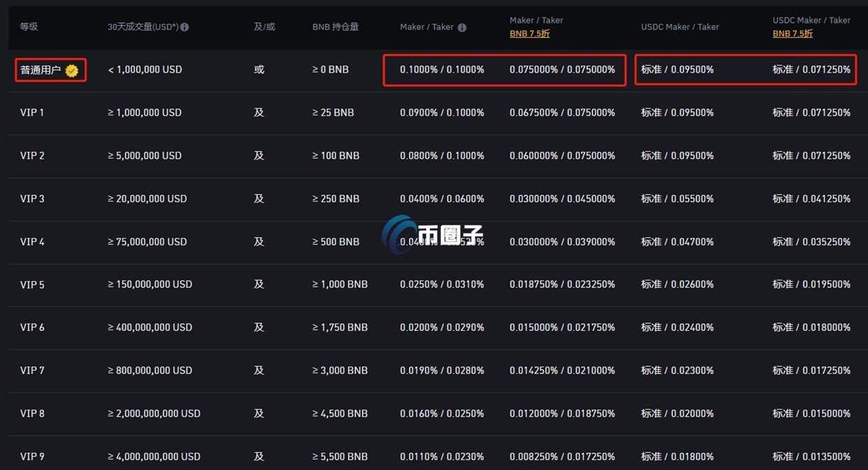Click the ≥ 20,000,000 USD volume cell

[x=147, y=199]
